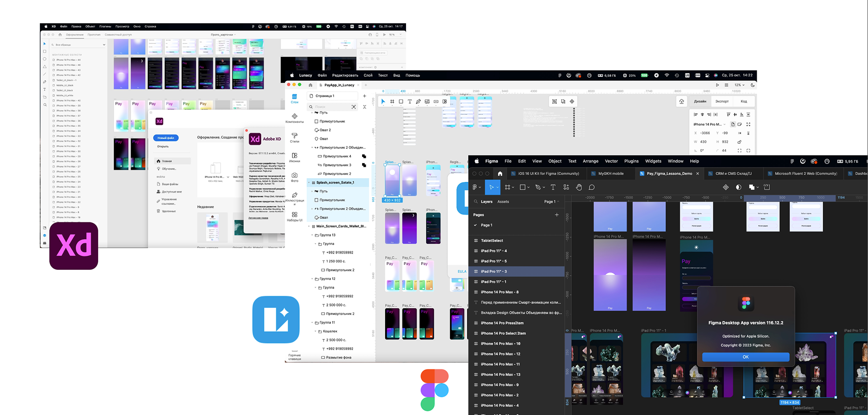The height and width of the screenshot is (415, 868).
Task: Toggle aspect ratio lock next to H 932
Action: point(740,142)
